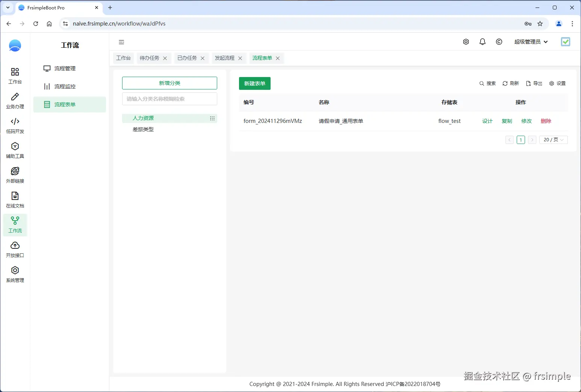This screenshot has height=392, width=581.
Task: Select the 流程表单 tab
Action: 262,58
